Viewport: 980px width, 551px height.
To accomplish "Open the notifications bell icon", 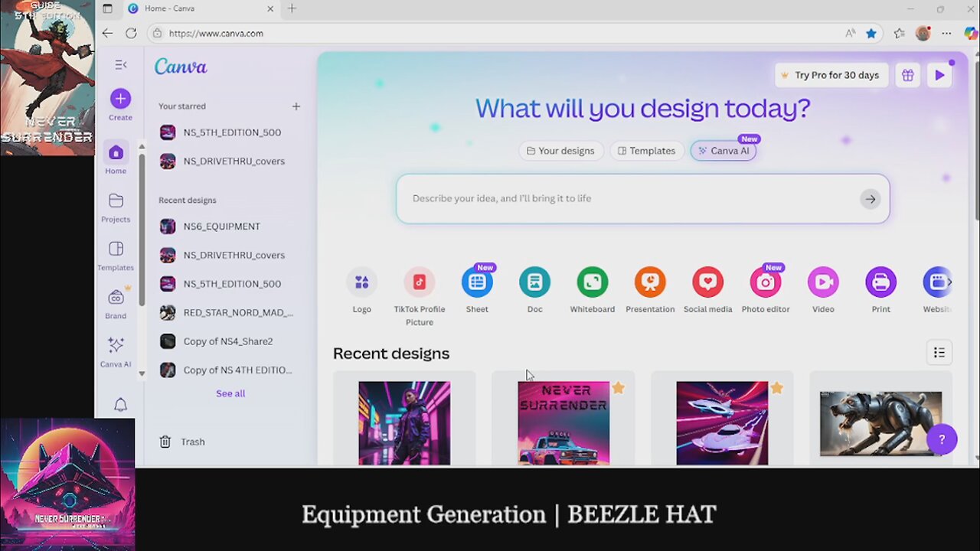I will (120, 405).
